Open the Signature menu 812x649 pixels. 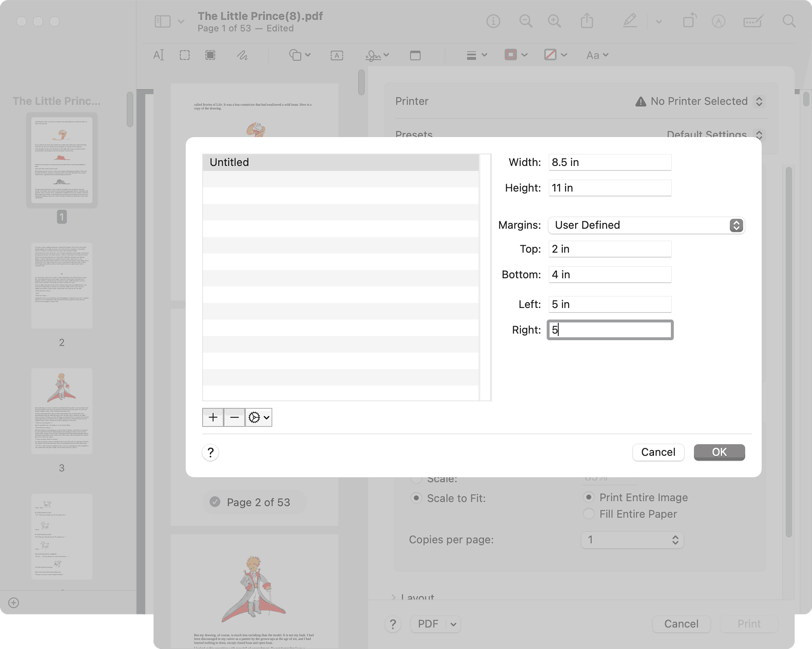377,55
